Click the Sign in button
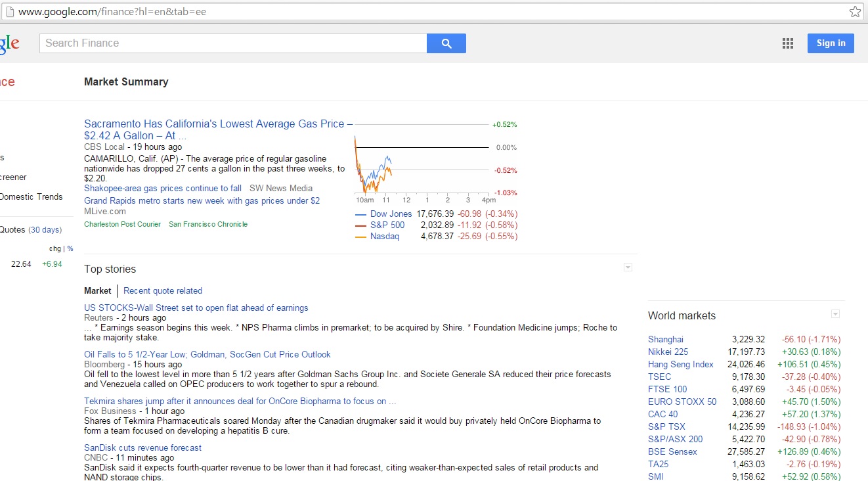 click(831, 43)
